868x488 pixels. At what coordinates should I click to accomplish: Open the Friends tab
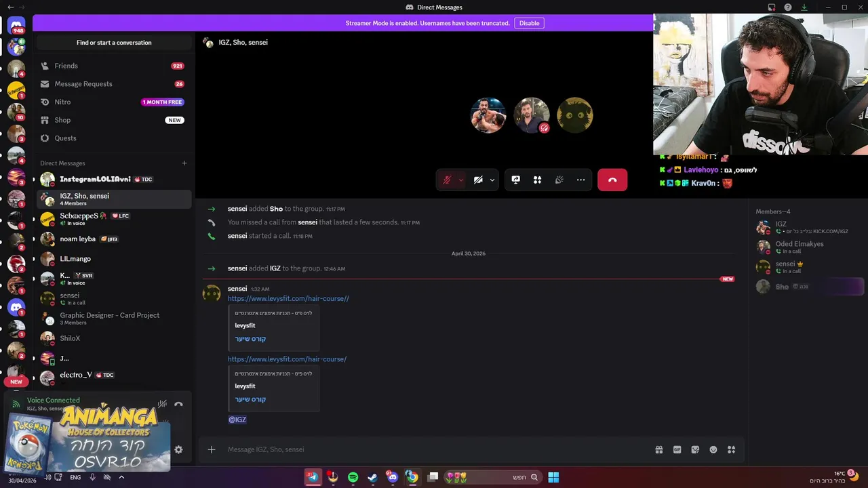113,66
